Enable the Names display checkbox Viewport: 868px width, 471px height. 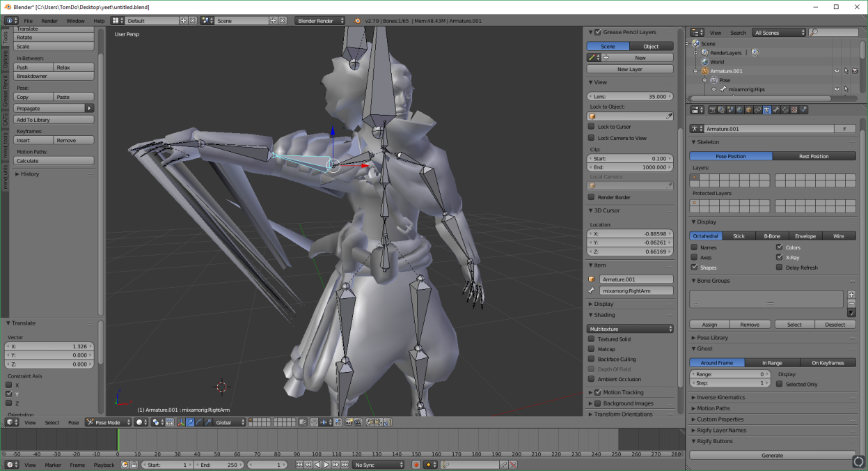tap(694, 247)
